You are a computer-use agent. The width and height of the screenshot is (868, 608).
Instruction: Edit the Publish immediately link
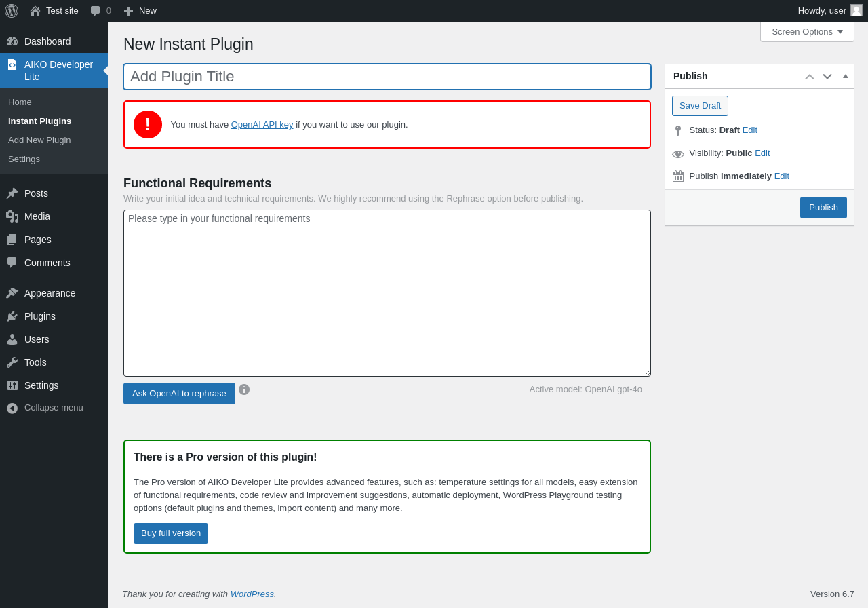pyautogui.click(x=782, y=176)
